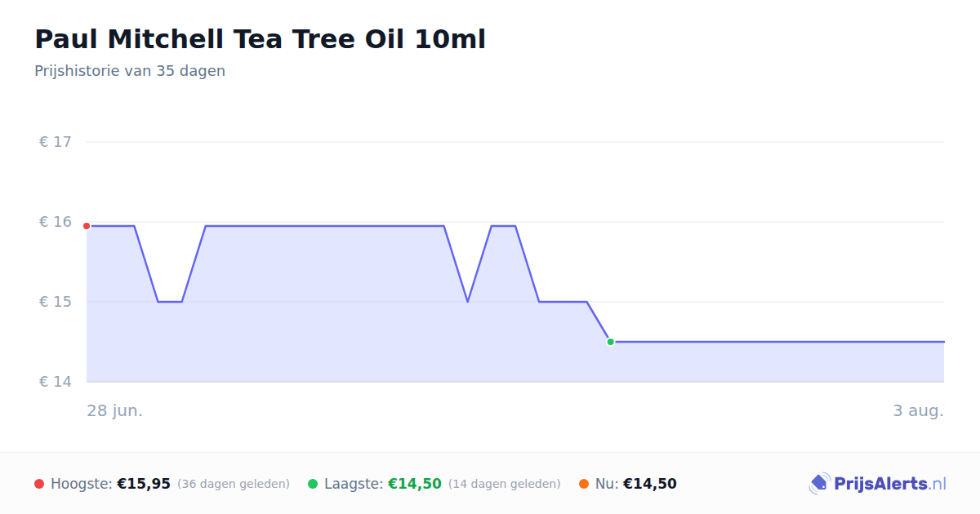Image resolution: width=980 pixels, height=514 pixels.
Task: Click the 14 dagen geleden note
Action: [x=505, y=484]
